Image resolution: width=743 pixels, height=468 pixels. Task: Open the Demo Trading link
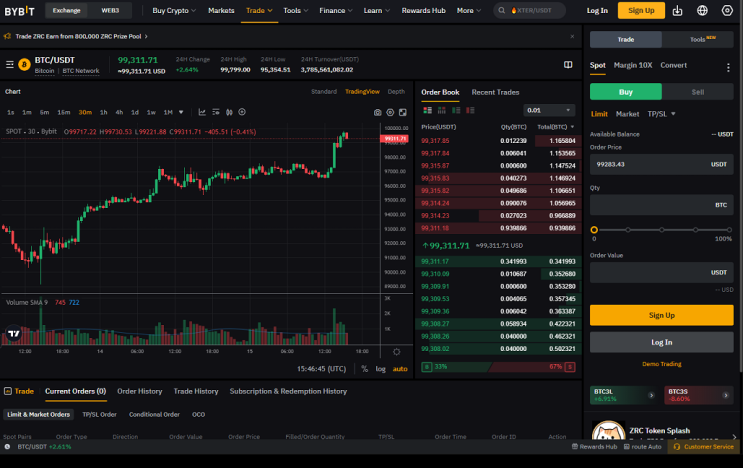pos(661,364)
